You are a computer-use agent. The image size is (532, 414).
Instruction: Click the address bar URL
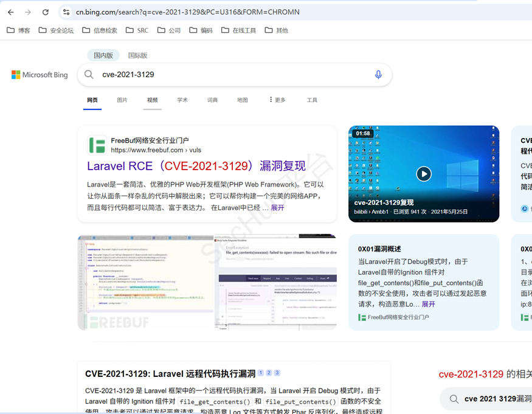[188, 12]
